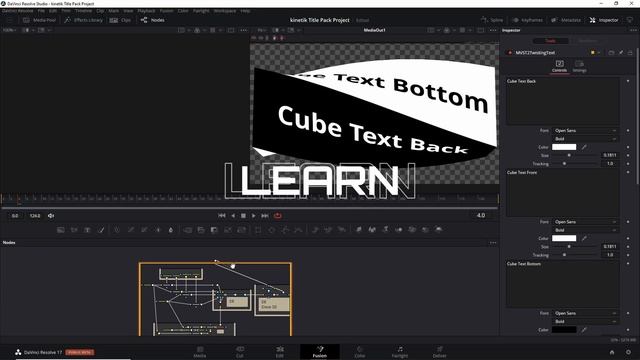Add a Rectangle mask node
640x360 pixels.
pyautogui.click(x=258, y=230)
